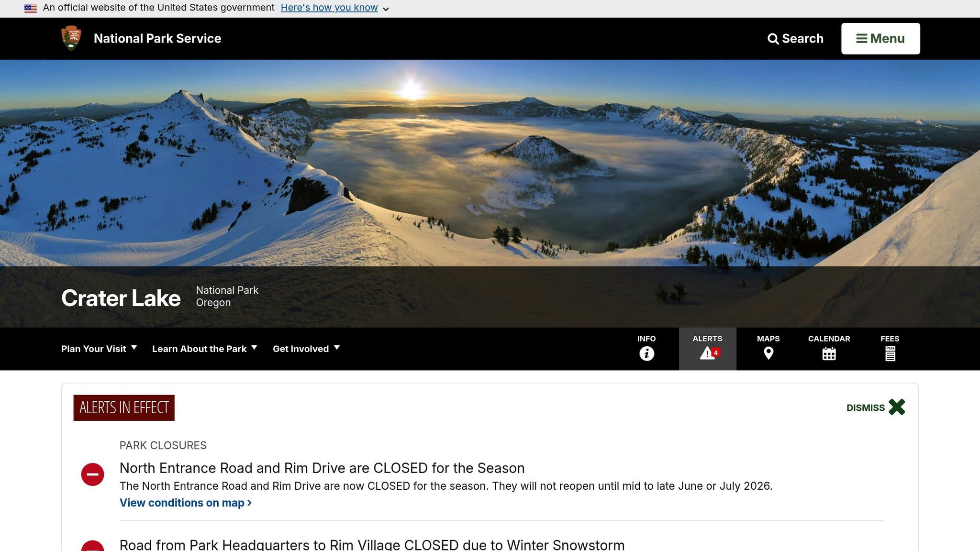Screen dimensions: 980x551
Task: Click the "National Park Oregon" designation text
Action: point(227,297)
